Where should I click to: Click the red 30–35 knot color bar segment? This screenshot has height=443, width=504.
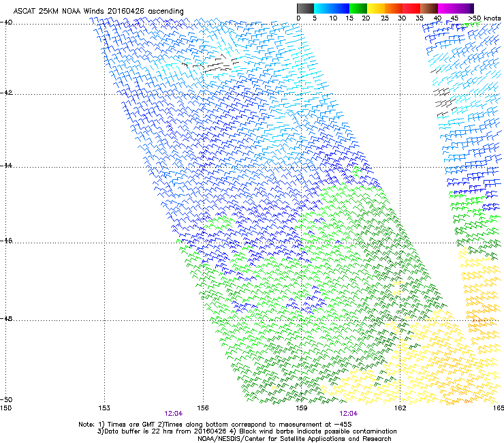point(411,8)
